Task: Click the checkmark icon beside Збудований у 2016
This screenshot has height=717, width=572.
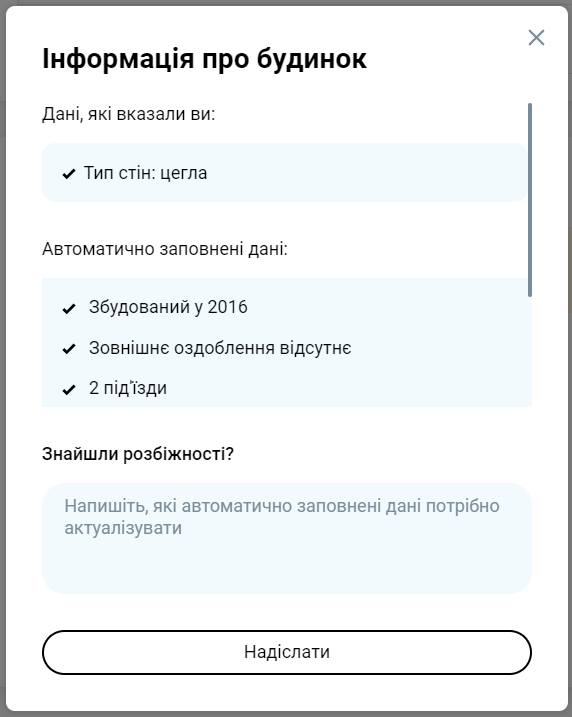Action: tap(69, 309)
